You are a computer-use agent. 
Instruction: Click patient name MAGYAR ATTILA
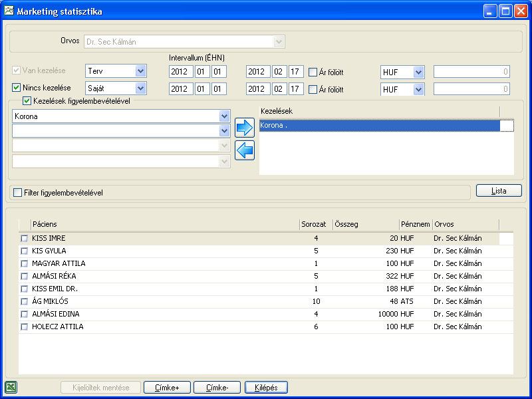click(59, 263)
